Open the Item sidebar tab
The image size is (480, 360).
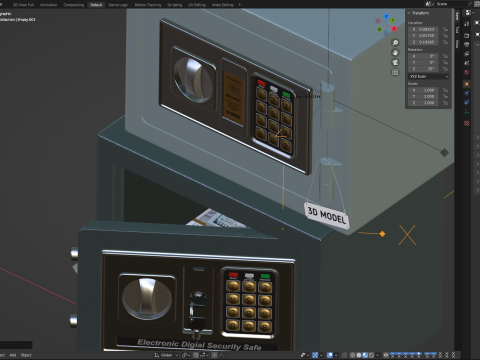457,16
